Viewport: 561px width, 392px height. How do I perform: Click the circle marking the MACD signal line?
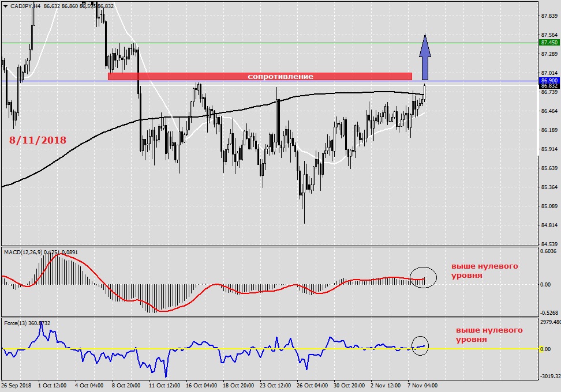(x=423, y=278)
